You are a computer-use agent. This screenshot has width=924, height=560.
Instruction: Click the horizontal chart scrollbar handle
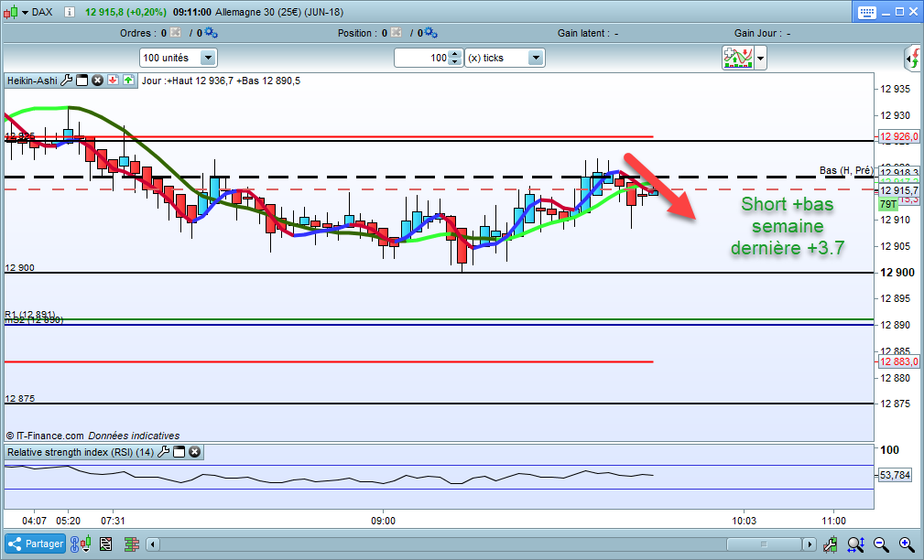click(x=765, y=544)
